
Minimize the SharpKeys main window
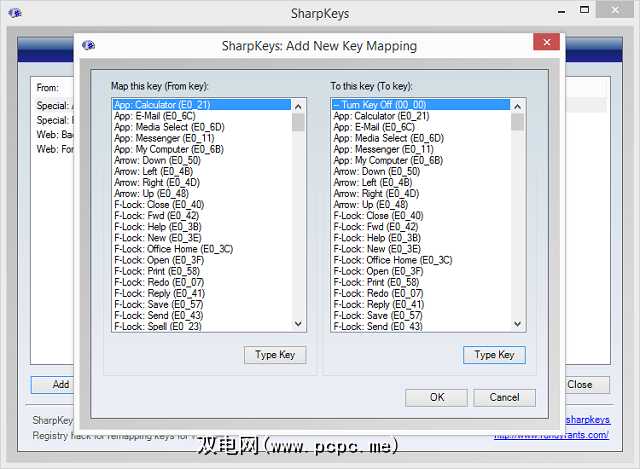point(562,11)
